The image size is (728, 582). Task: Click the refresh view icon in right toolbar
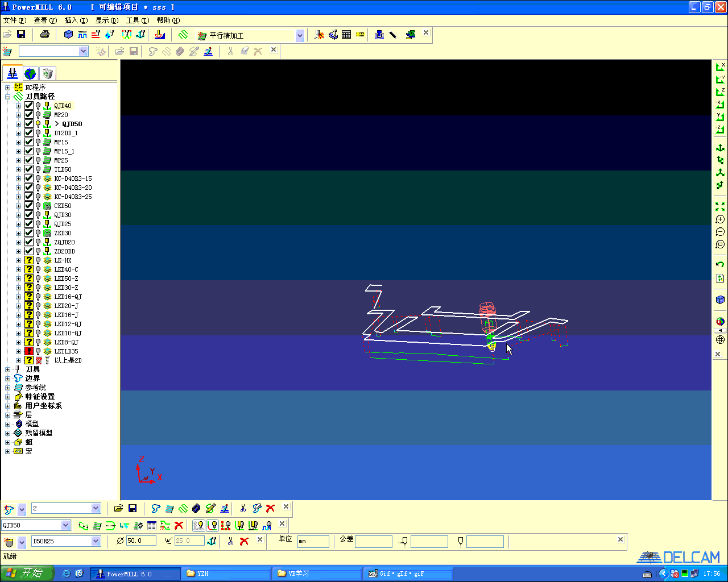pos(720,278)
